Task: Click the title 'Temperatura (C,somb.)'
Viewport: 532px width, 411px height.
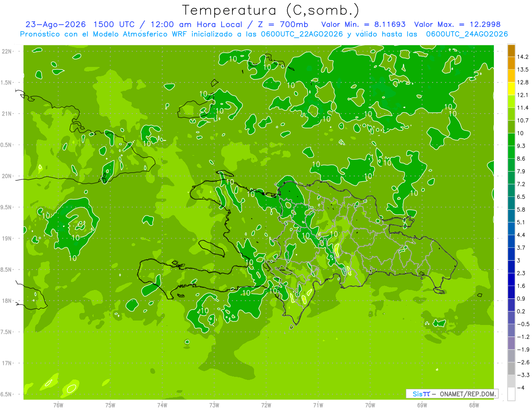Action: (x=271, y=10)
